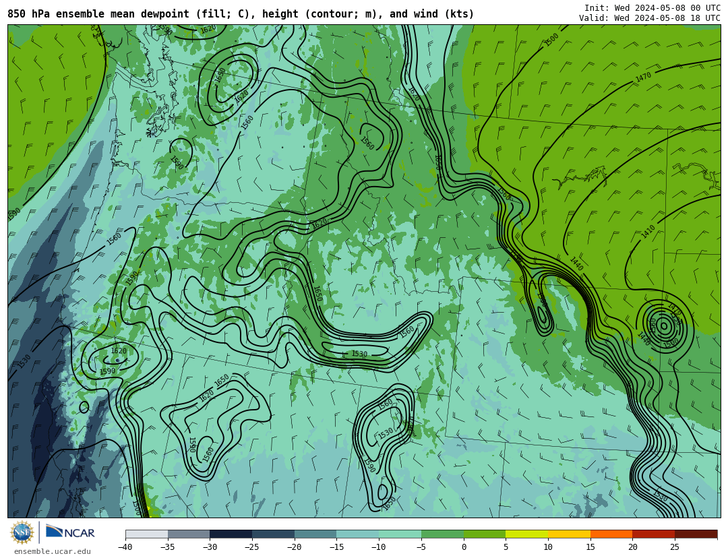Select the 20 to 25 red swatch

654,534
